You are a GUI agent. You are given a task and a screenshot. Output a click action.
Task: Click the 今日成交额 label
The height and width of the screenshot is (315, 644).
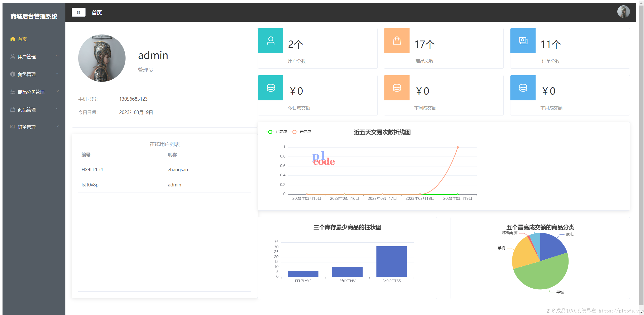click(299, 108)
